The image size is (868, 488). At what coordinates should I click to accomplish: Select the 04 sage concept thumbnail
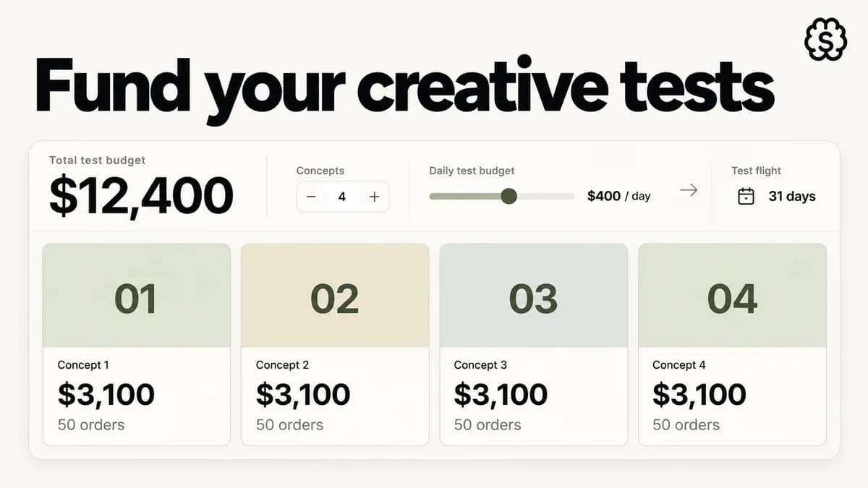click(732, 296)
